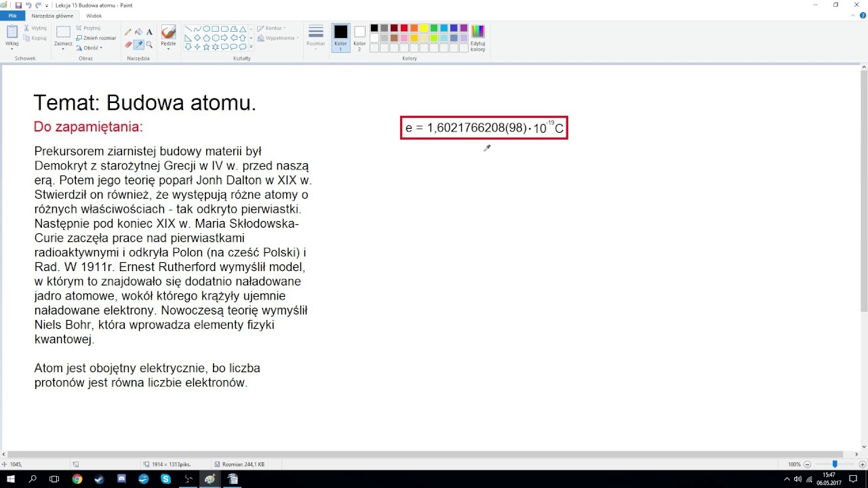The width and height of the screenshot is (868, 488).
Task: Click zoom in plus button
Action: coord(861,464)
